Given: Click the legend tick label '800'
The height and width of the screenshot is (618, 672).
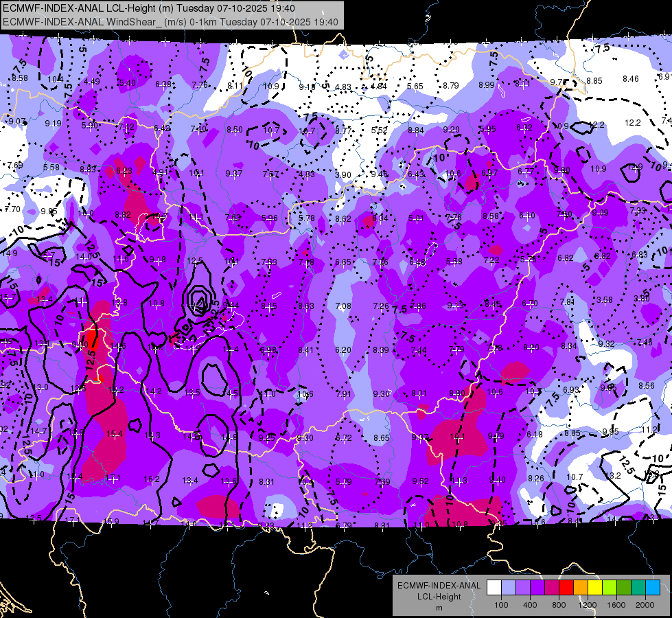Looking at the screenshot, I should 559,605.
